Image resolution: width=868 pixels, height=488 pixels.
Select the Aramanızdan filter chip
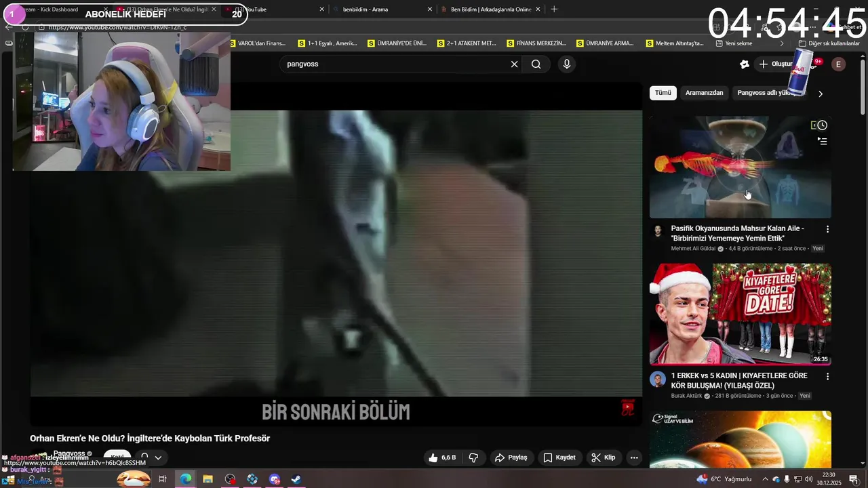[704, 93]
